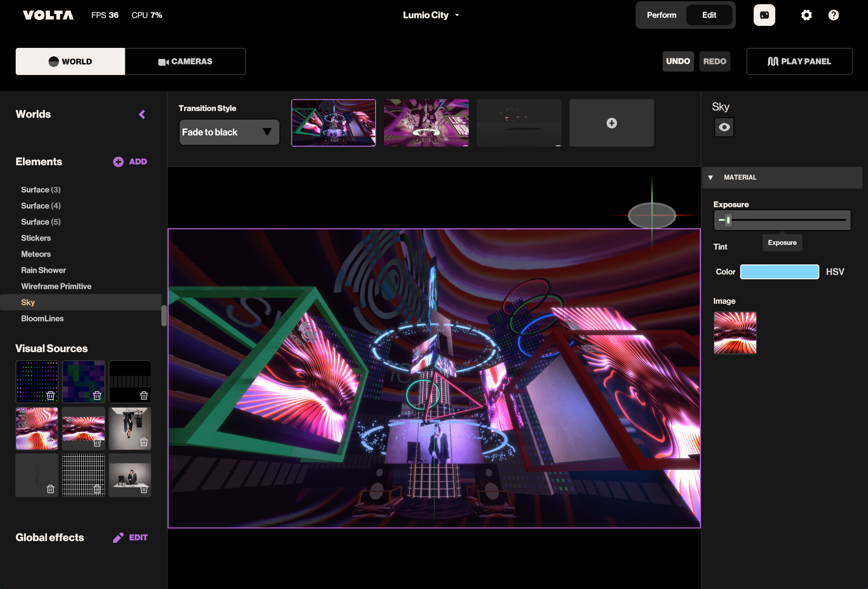Select the second world thumbnail

click(426, 123)
